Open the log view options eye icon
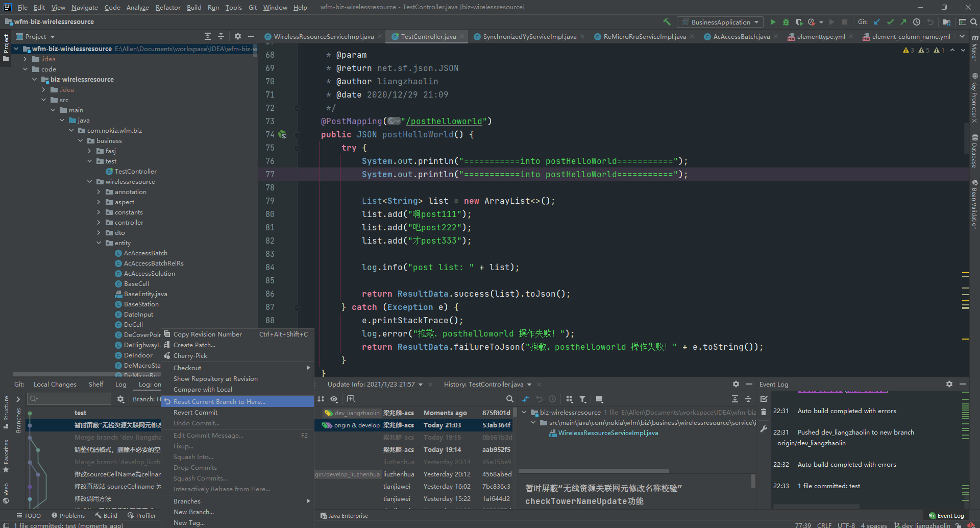This screenshot has height=528, width=980. click(334, 399)
